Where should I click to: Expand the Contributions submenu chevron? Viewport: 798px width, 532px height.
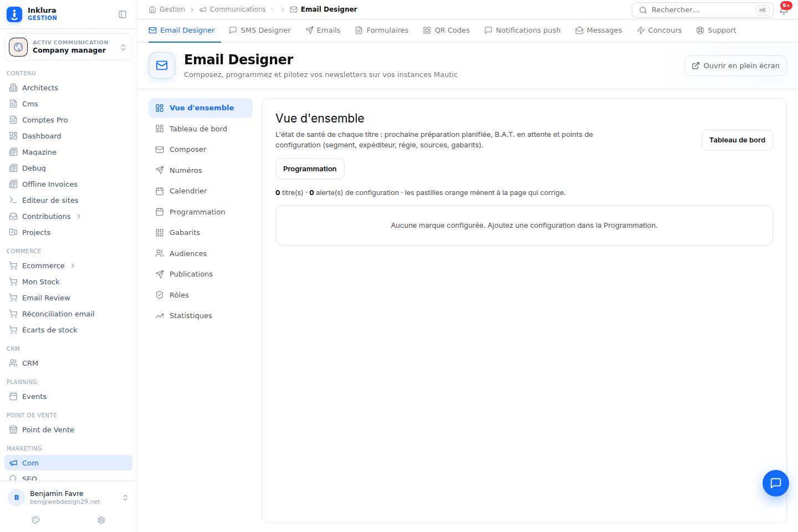(x=79, y=217)
